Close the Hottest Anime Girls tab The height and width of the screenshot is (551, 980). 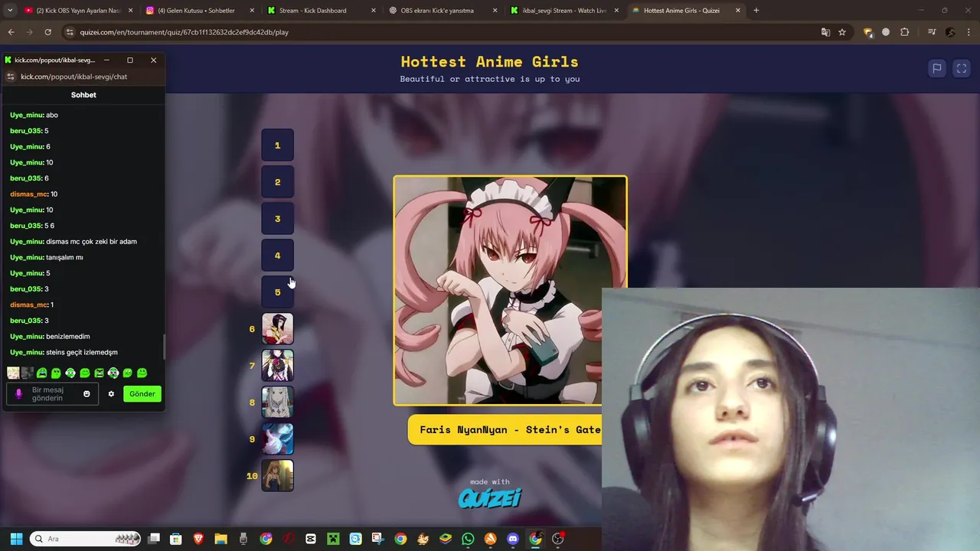click(738, 11)
